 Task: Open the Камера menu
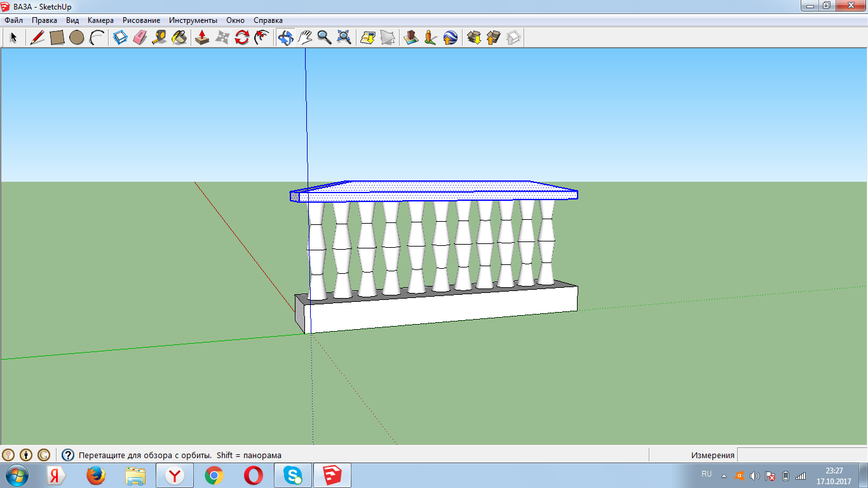pyautogui.click(x=100, y=20)
